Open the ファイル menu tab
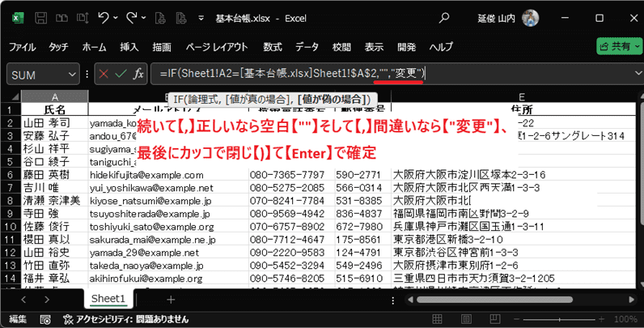 28,46
